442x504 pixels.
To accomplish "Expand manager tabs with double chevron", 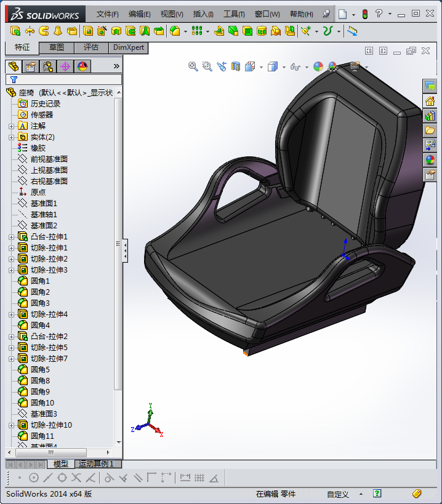I will (116, 66).
